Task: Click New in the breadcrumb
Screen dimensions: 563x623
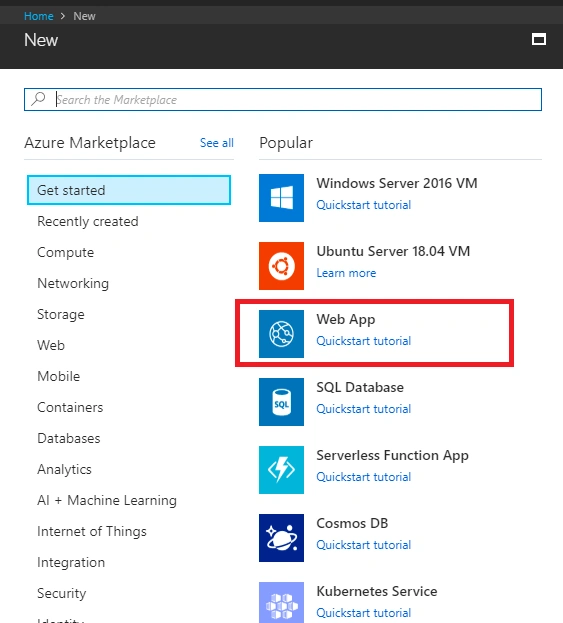Action: point(84,16)
